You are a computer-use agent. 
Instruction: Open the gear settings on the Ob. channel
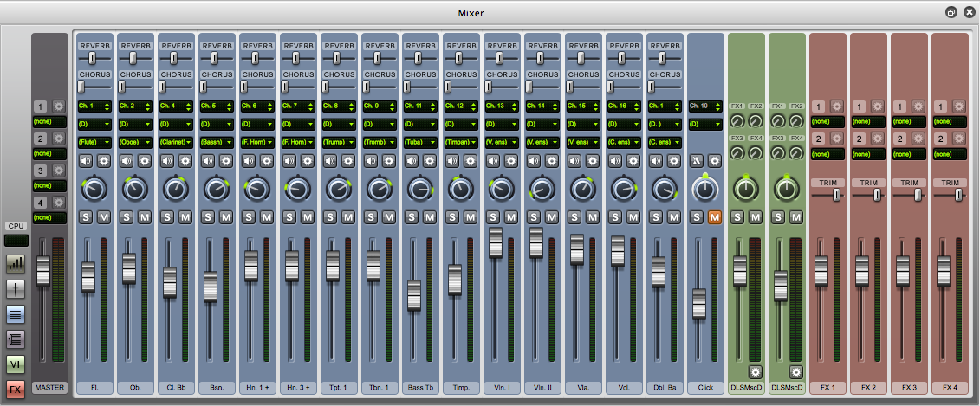[145, 161]
